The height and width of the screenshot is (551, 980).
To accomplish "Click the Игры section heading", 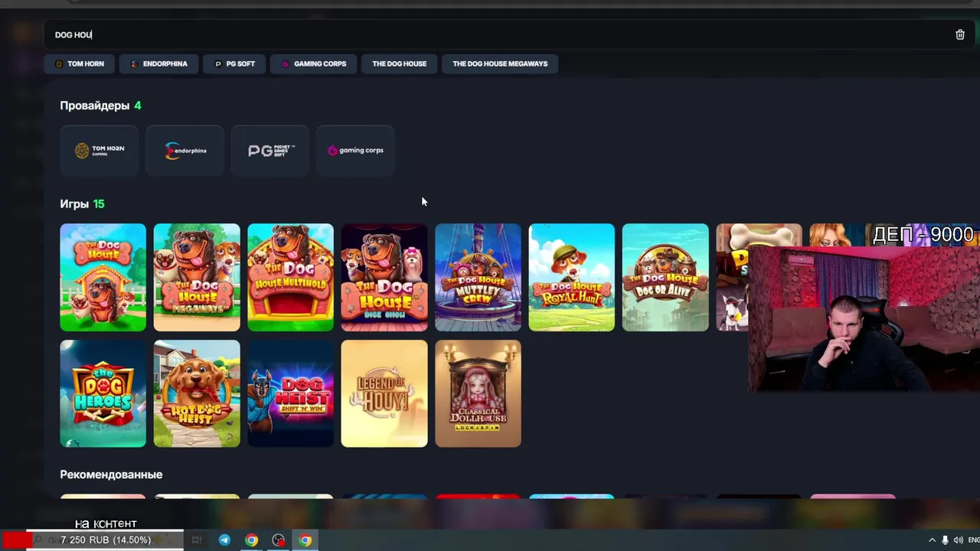I will coord(75,204).
